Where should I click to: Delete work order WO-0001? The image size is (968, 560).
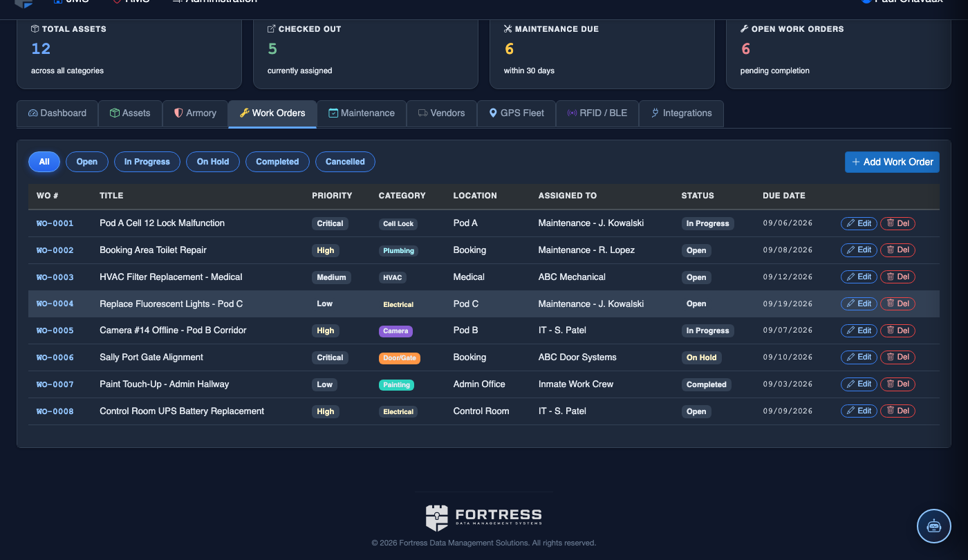click(897, 223)
